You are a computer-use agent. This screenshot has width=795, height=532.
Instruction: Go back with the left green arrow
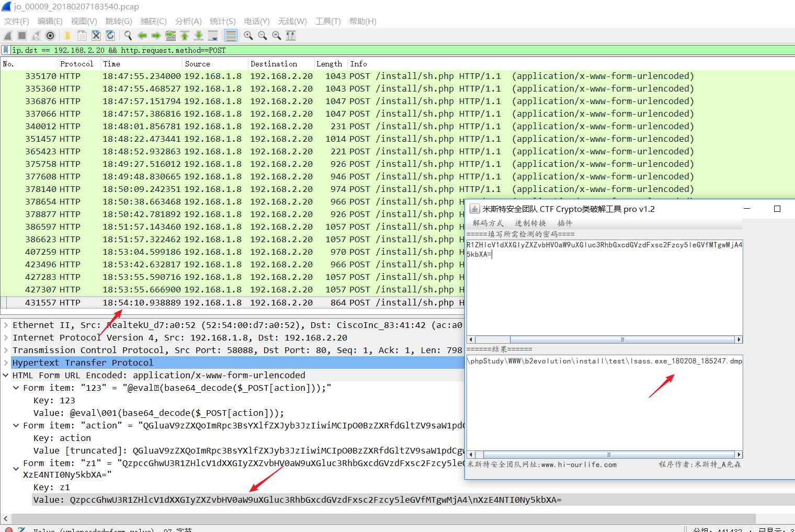(142, 36)
